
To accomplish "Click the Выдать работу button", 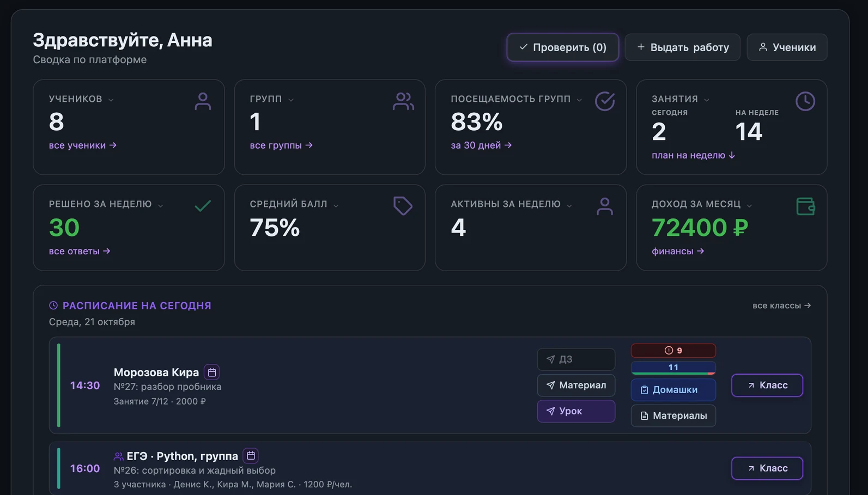I will pyautogui.click(x=682, y=47).
